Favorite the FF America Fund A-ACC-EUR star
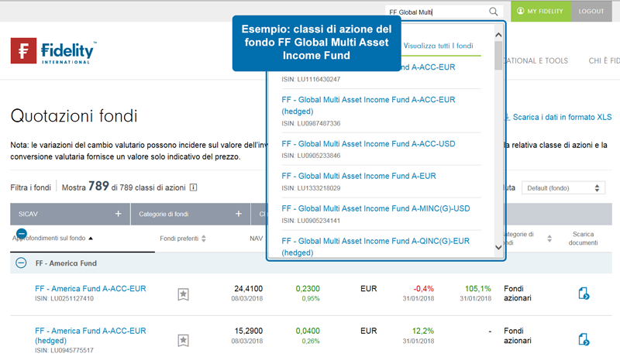 click(183, 294)
